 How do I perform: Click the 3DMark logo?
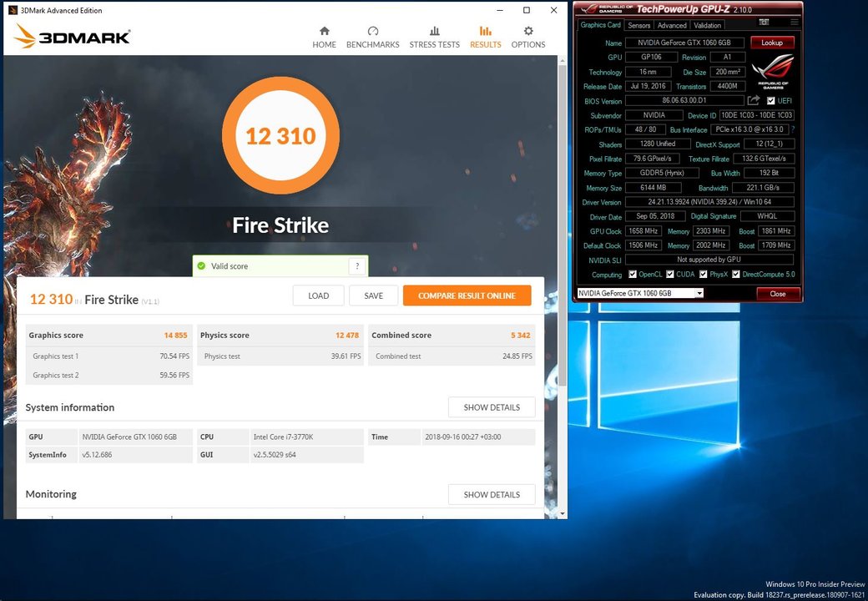tap(72, 37)
